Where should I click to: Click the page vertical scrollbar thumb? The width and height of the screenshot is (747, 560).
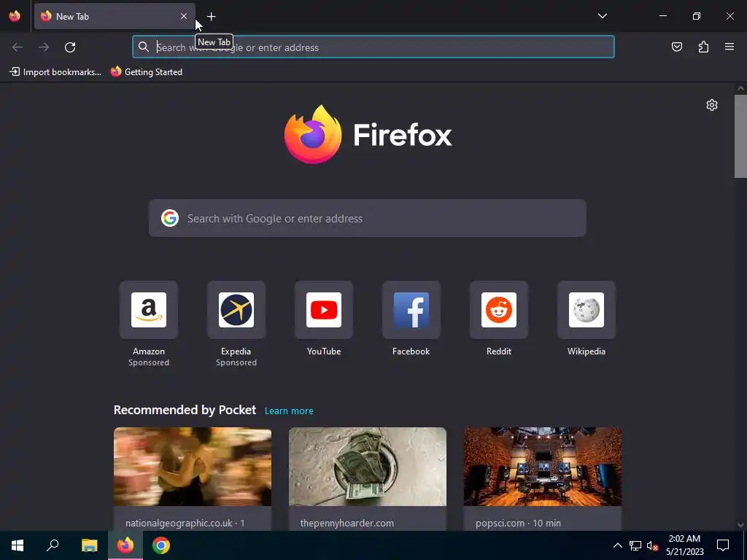coord(740,136)
